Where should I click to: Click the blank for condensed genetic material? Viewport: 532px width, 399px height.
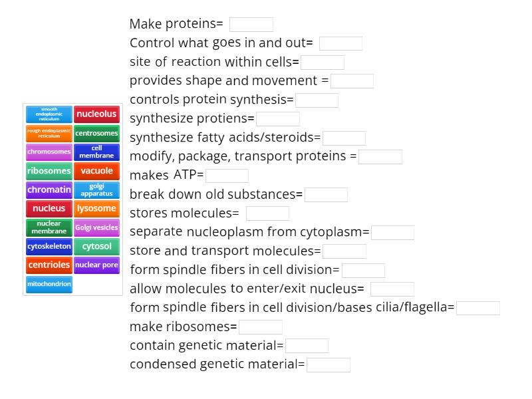coord(329,364)
